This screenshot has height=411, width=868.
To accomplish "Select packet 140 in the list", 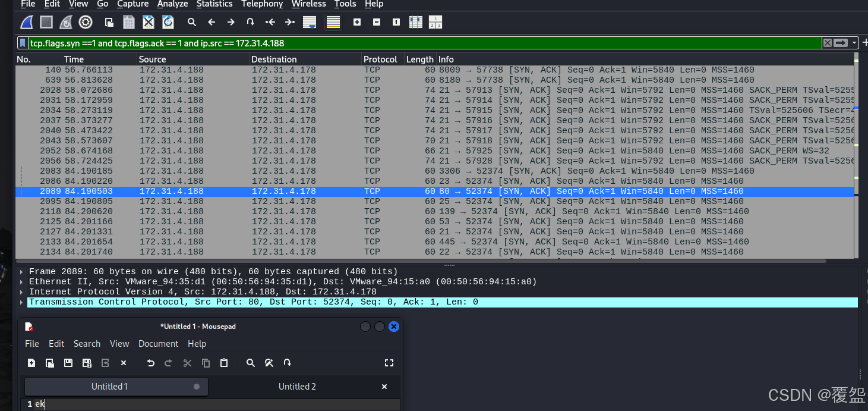I will coord(434,70).
